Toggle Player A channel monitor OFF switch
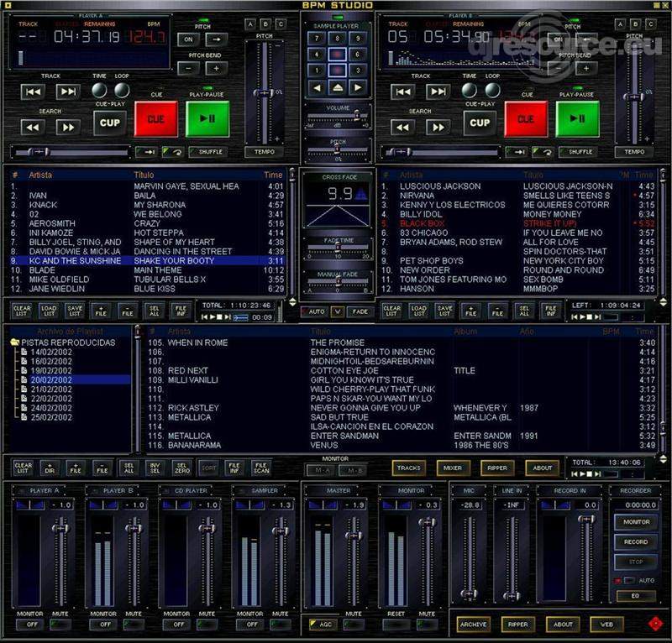Viewport: 672px width, 643px height. point(32,625)
